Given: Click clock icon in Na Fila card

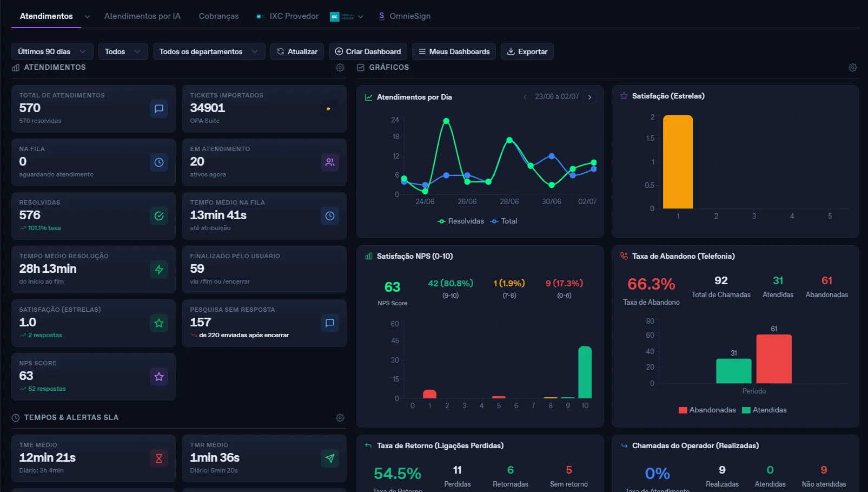Looking at the screenshot, I should coord(159,162).
